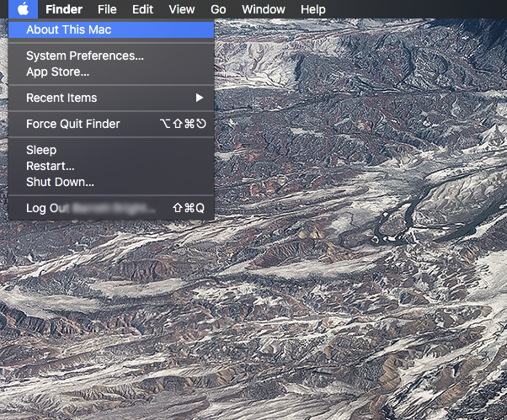Open the File menu
The height and width of the screenshot is (420, 507).
click(107, 9)
